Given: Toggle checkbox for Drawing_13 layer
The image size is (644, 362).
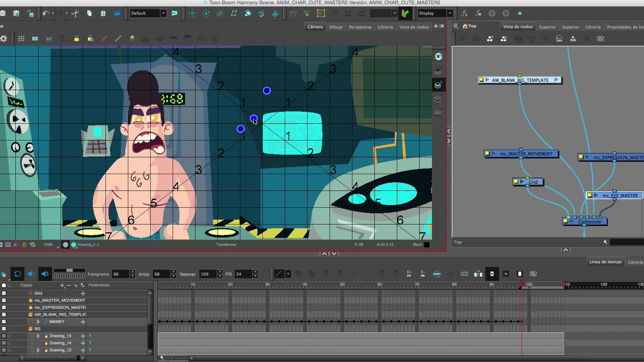Looking at the screenshot, I should [4, 336].
